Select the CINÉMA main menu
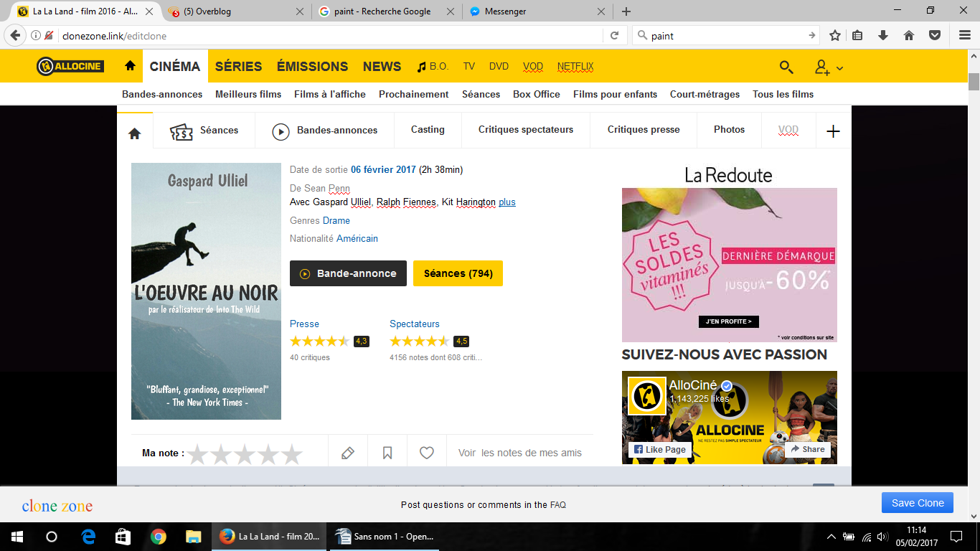980x551 pixels. point(175,66)
